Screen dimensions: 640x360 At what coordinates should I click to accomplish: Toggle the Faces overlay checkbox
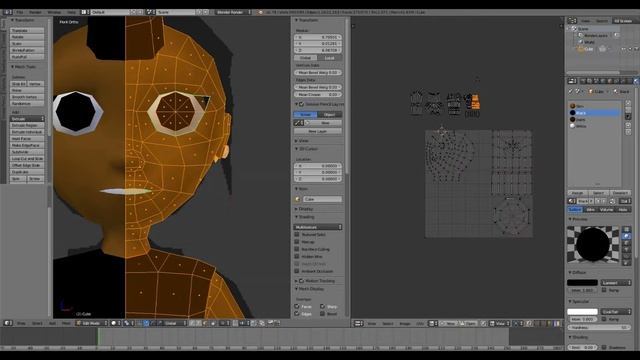297,307
